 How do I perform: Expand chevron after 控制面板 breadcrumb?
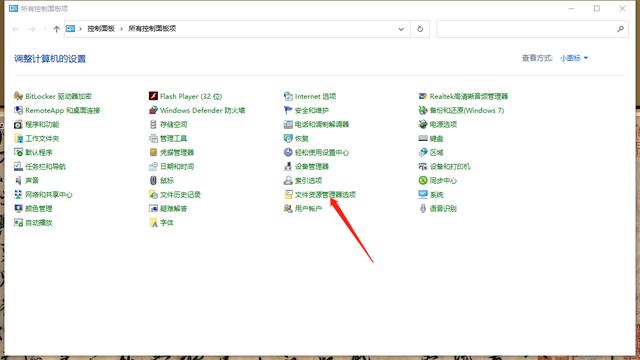[121, 29]
